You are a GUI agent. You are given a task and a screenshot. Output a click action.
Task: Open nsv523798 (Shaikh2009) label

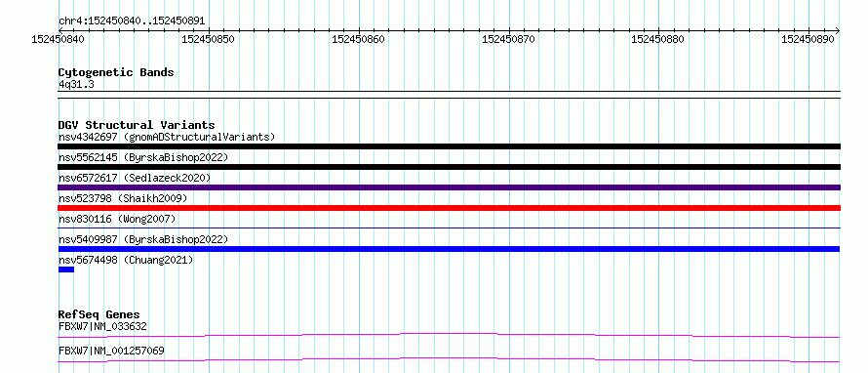click(123, 198)
